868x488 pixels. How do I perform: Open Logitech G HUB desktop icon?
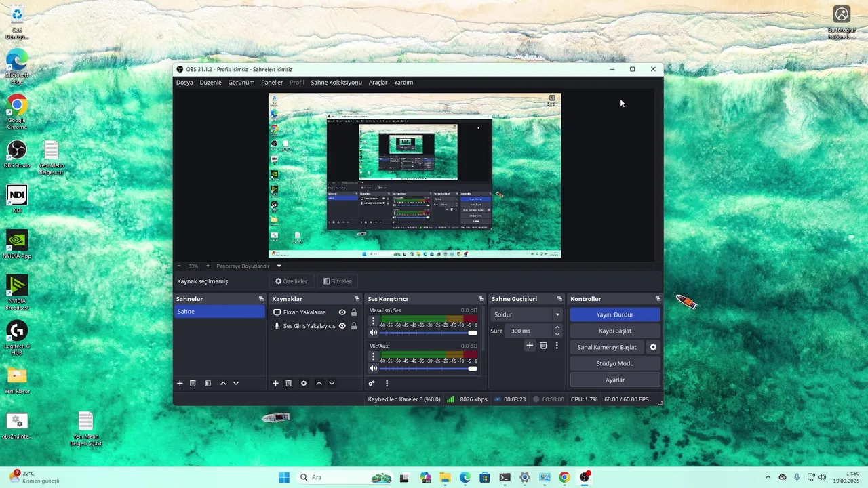(17, 338)
